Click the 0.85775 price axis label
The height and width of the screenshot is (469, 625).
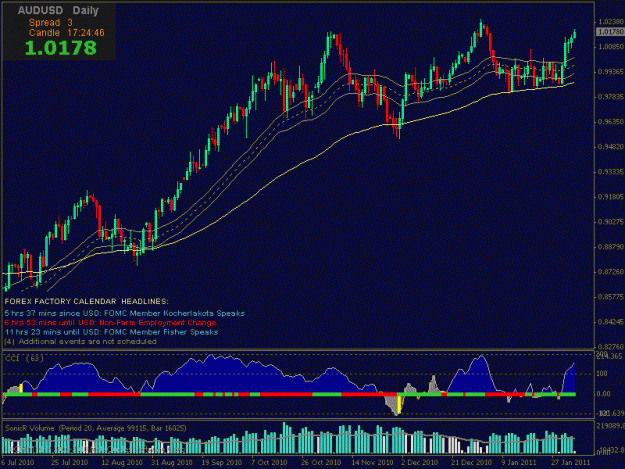click(610, 297)
